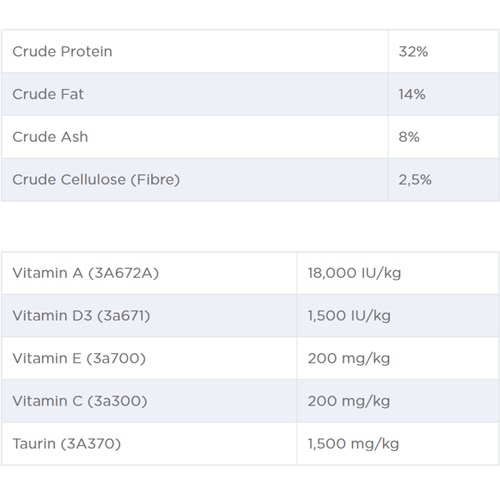
Task: Select the Vitamin C (3a300) label
Action: [80, 401]
